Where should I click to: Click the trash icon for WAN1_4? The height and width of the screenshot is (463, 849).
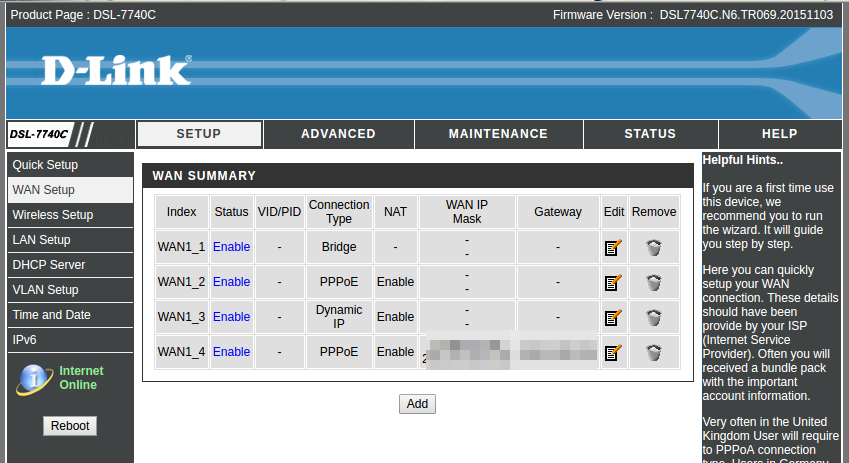coord(653,352)
